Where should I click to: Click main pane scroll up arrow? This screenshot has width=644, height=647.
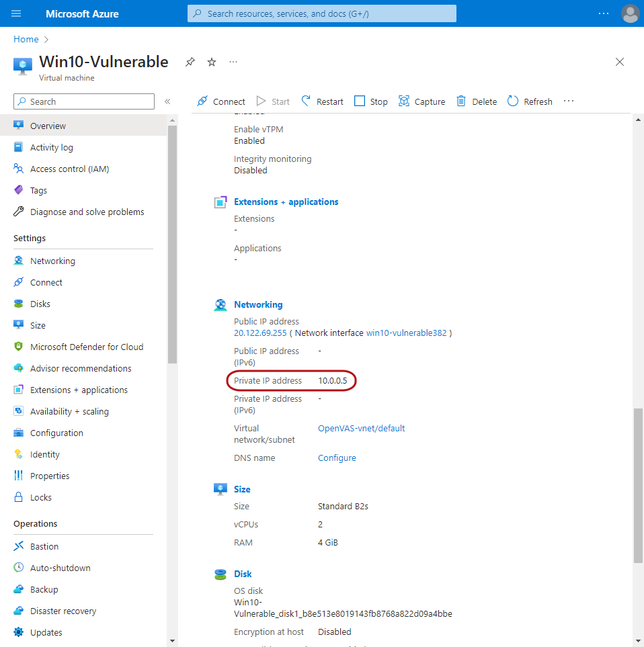(x=638, y=120)
